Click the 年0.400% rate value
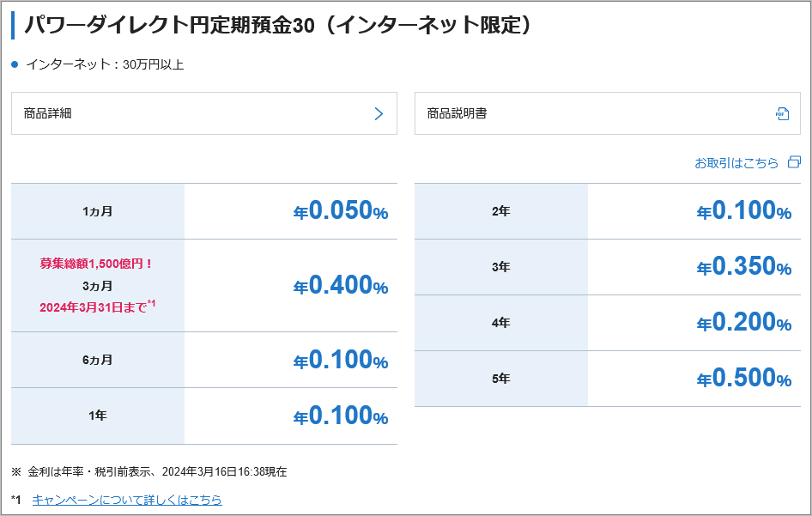The height and width of the screenshot is (516, 812). pos(341,285)
